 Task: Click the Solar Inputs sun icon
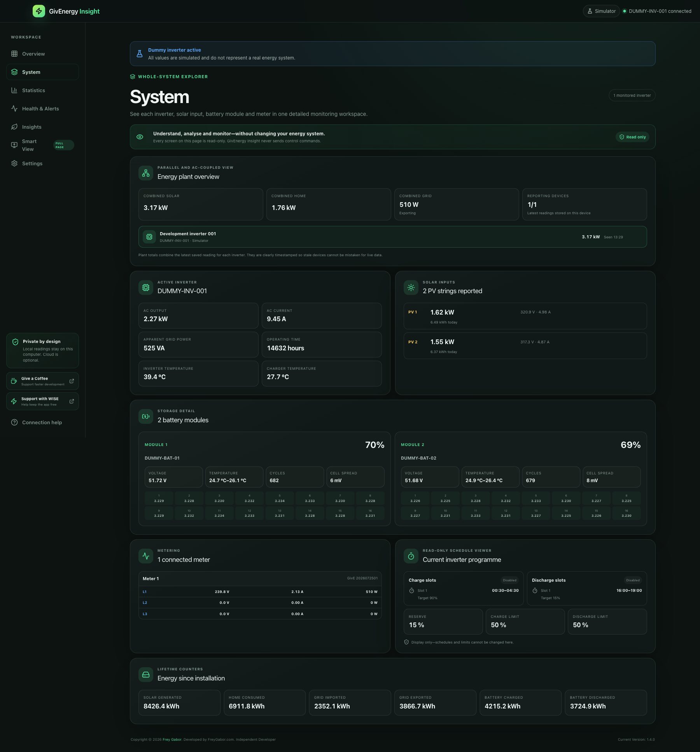pos(411,287)
